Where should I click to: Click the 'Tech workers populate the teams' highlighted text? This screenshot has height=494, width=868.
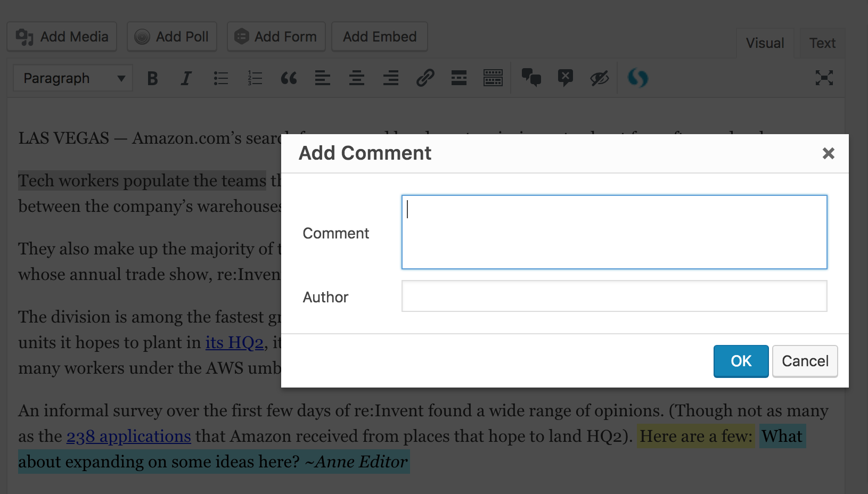click(x=142, y=180)
